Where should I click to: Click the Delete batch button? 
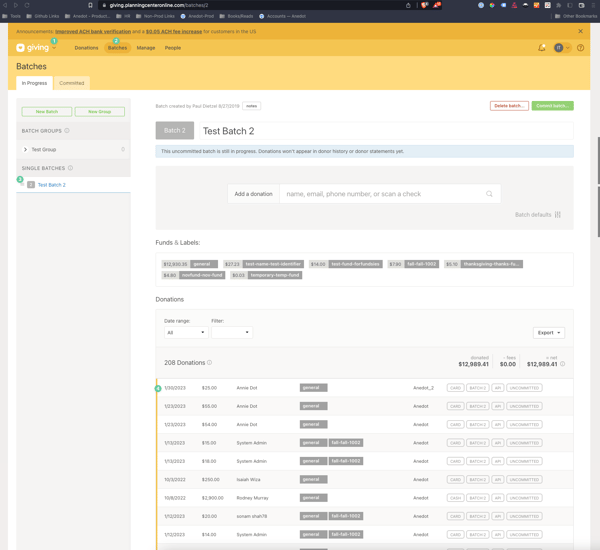(x=509, y=106)
